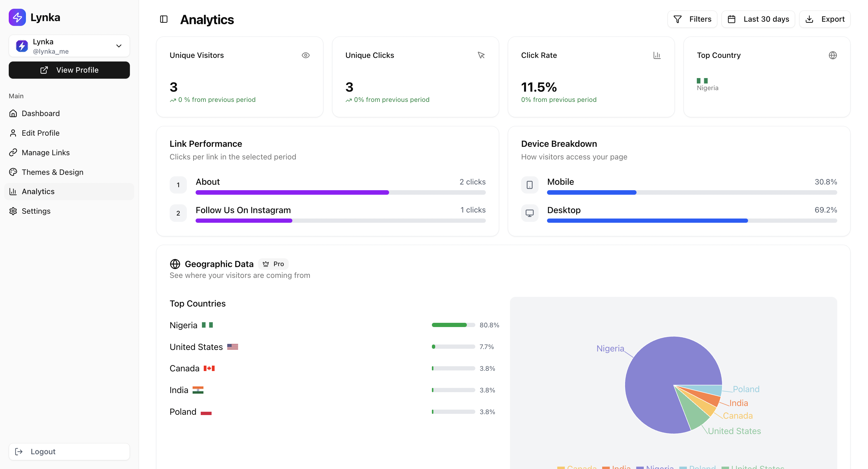Click the Mobile percentage bar
The image size is (868, 469).
click(x=692, y=193)
